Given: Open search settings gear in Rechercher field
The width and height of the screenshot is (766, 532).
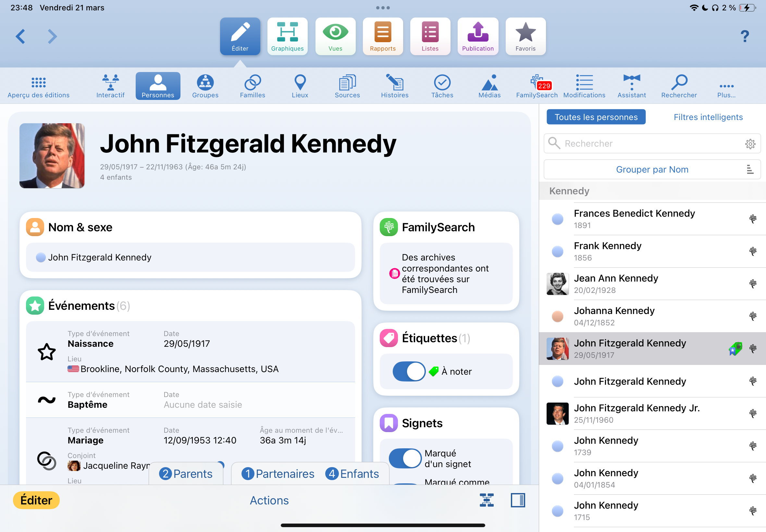Looking at the screenshot, I should tap(750, 144).
